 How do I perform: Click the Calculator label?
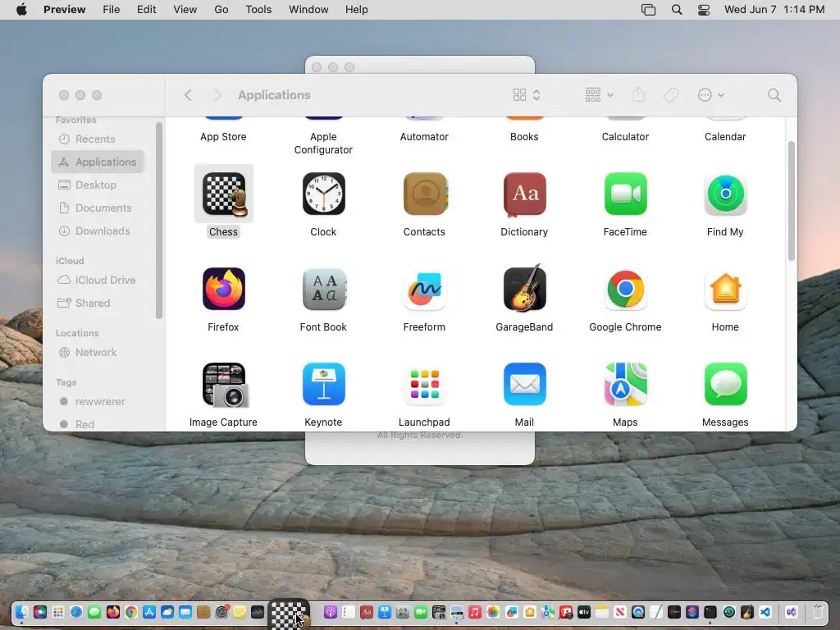click(625, 137)
